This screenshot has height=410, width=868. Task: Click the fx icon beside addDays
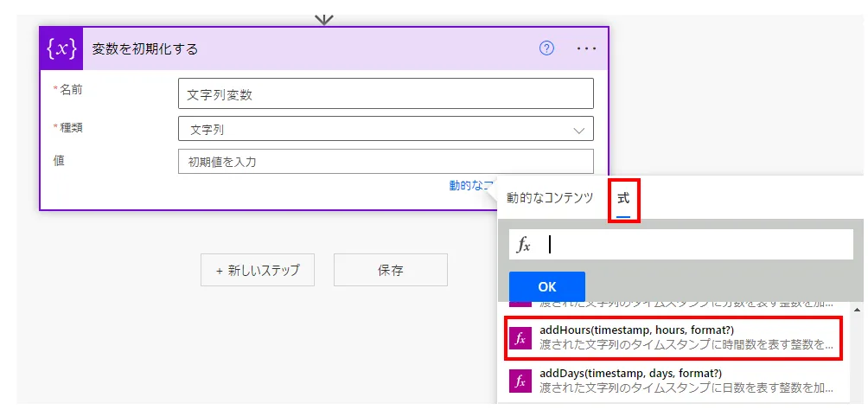click(x=520, y=381)
